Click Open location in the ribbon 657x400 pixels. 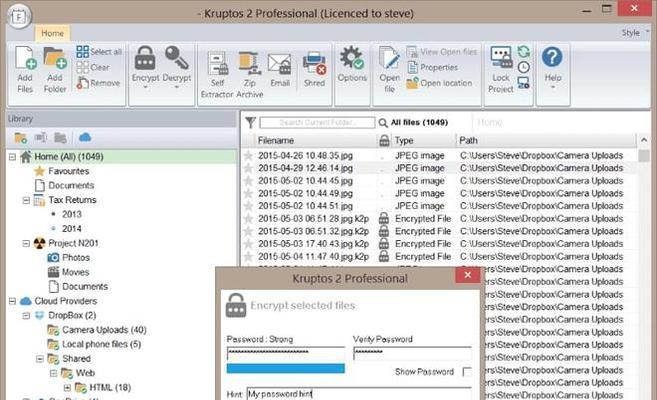coord(439,83)
